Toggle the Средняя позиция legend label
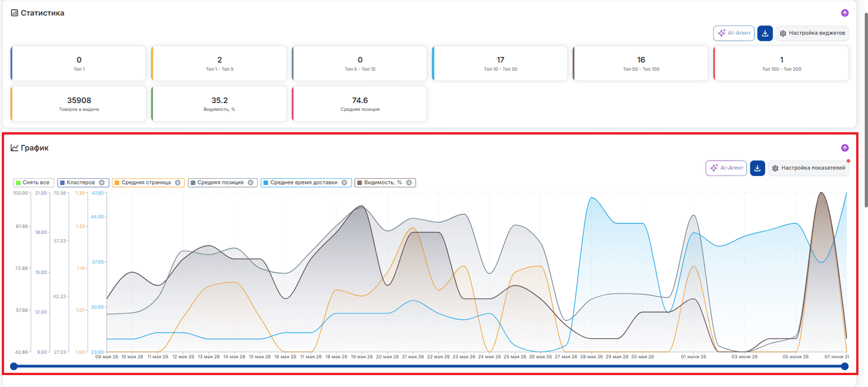868x387 pixels. pos(221,183)
